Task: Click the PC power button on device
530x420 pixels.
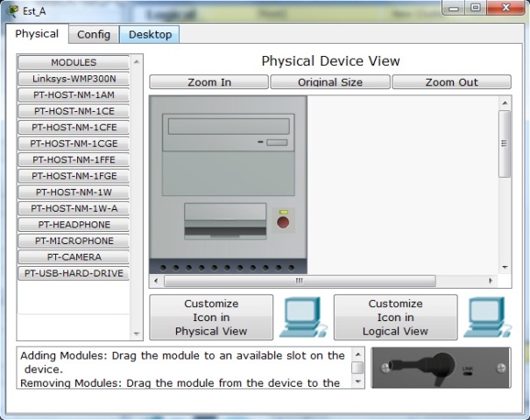Action: coord(283,222)
